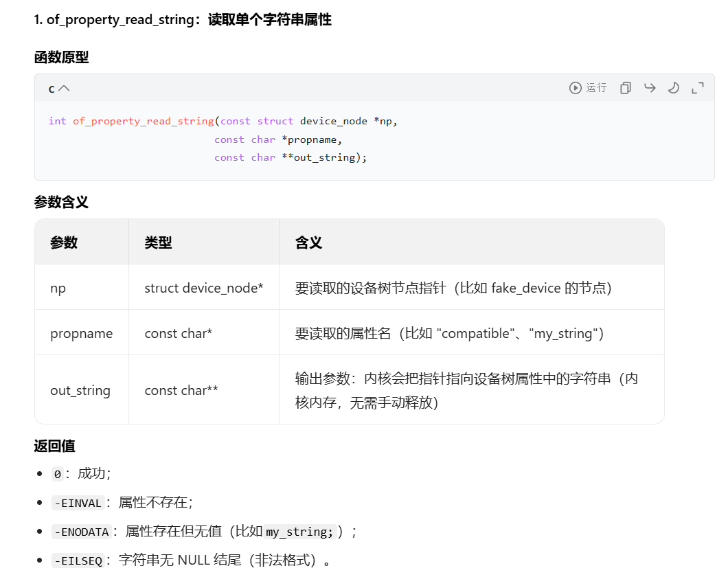Toggle line wrap arrow icon in code block
Image resolution: width=728 pixels, height=577 pixels.
click(650, 88)
